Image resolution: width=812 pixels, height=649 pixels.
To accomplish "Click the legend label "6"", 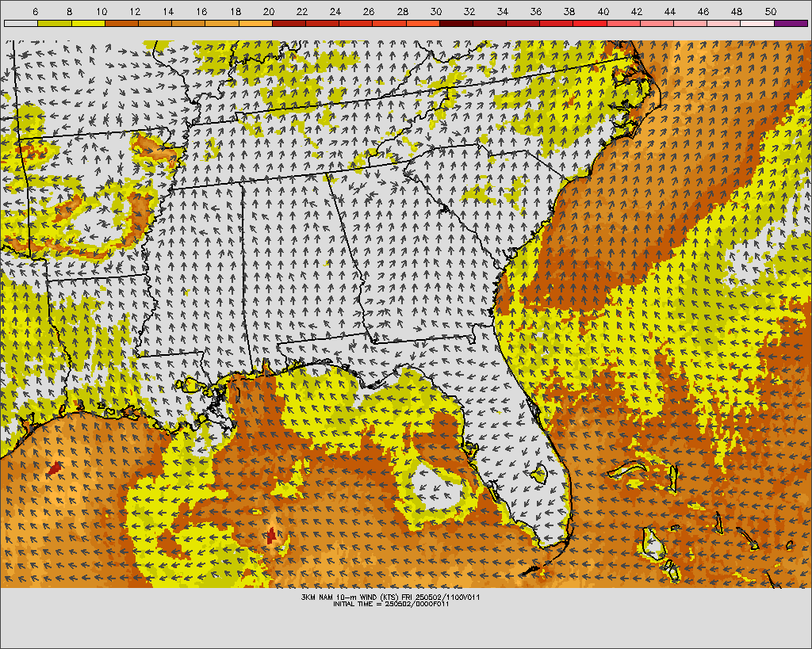I will click(35, 11).
